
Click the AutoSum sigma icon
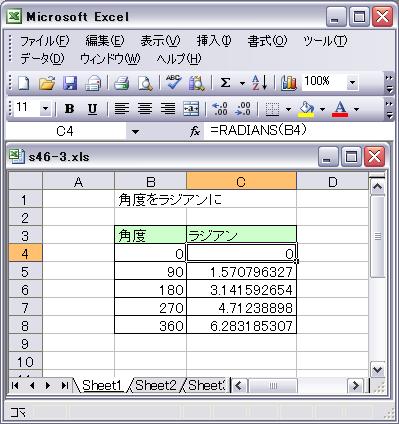(226, 83)
